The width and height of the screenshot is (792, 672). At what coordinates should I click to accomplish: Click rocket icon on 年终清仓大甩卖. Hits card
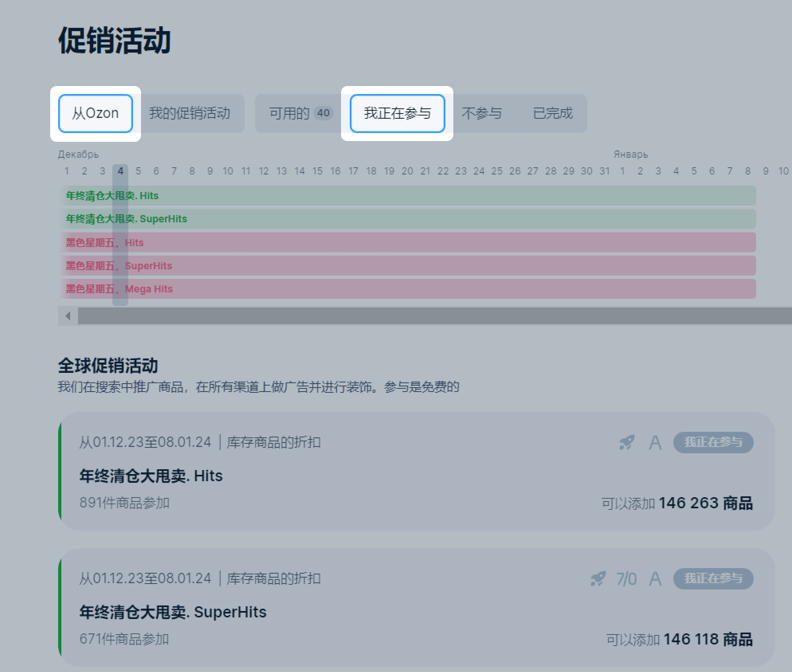click(x=627, y=443)
